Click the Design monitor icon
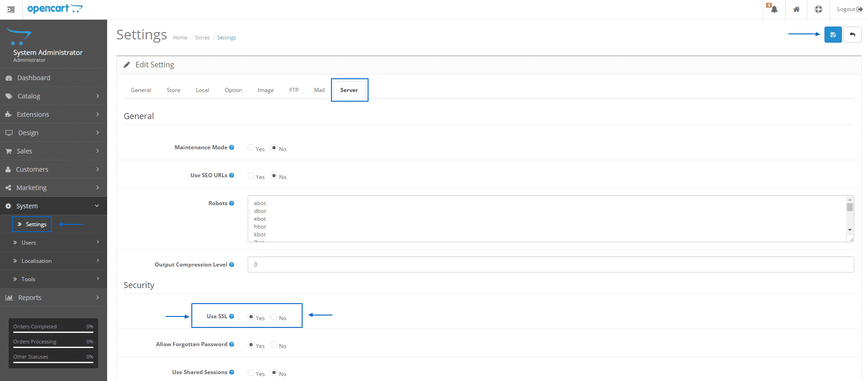Image resolution: width=868 pixels, height=381 pixels. [x=9, y=133]
